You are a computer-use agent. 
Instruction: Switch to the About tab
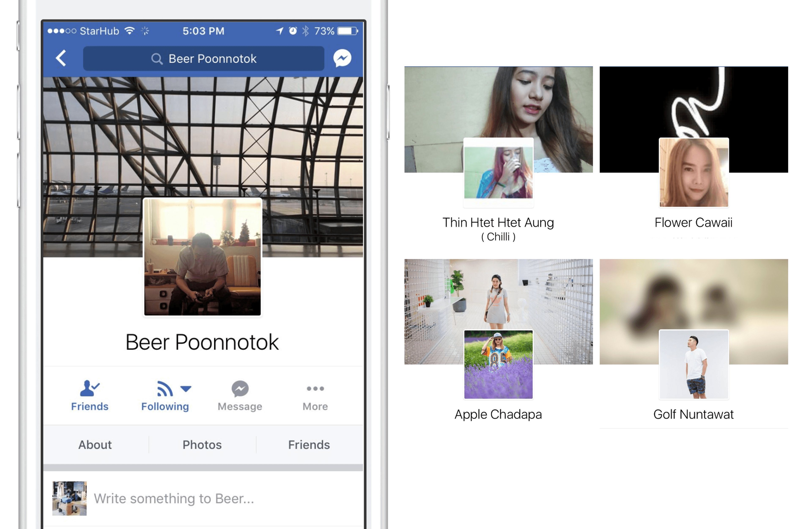95,445
